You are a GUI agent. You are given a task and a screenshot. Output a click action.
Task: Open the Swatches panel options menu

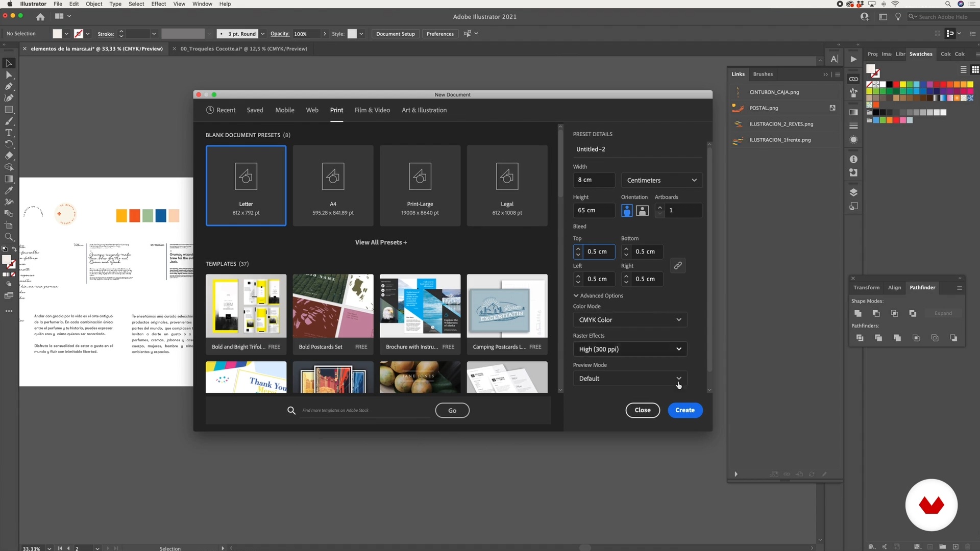(977, 54)
